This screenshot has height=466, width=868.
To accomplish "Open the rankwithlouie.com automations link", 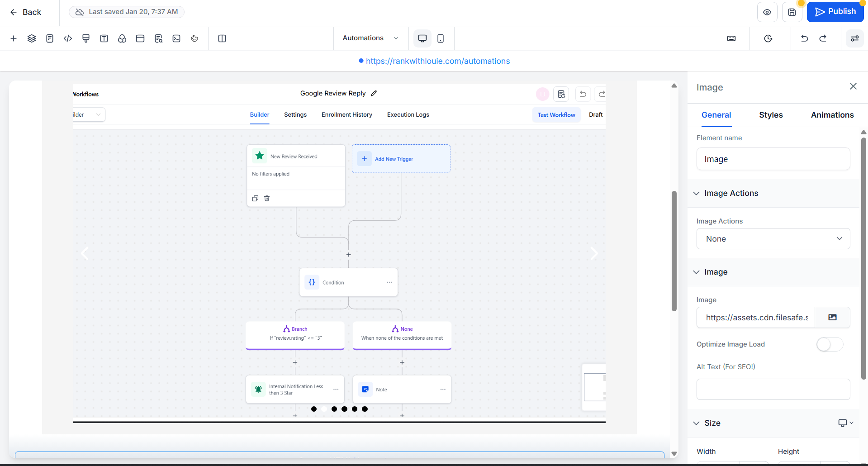I will coord(437,61).
